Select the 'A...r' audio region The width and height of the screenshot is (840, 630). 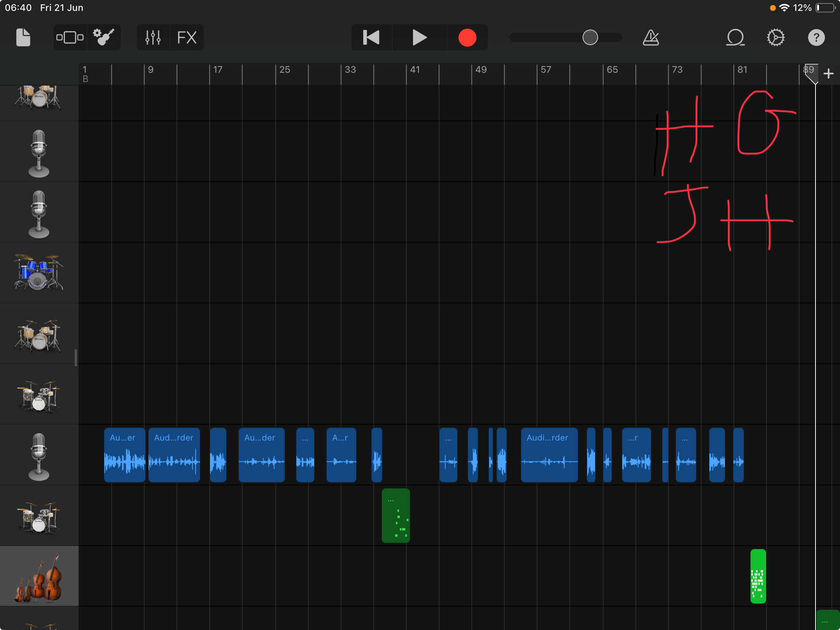(x=341, y=455)
